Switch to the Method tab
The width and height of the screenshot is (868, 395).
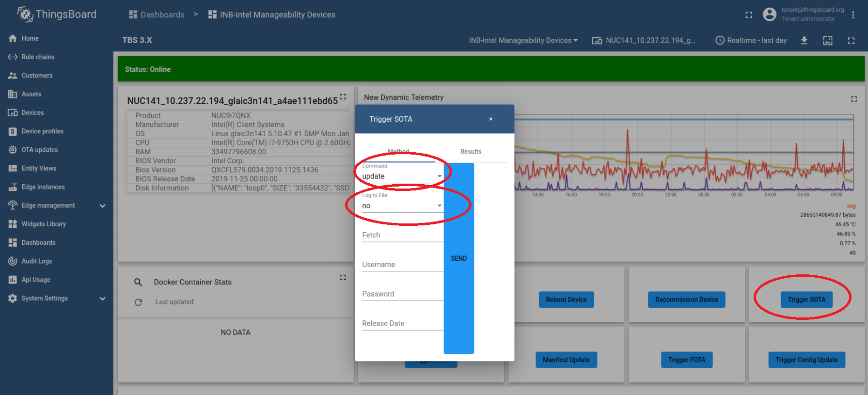[x=398, y=152]
